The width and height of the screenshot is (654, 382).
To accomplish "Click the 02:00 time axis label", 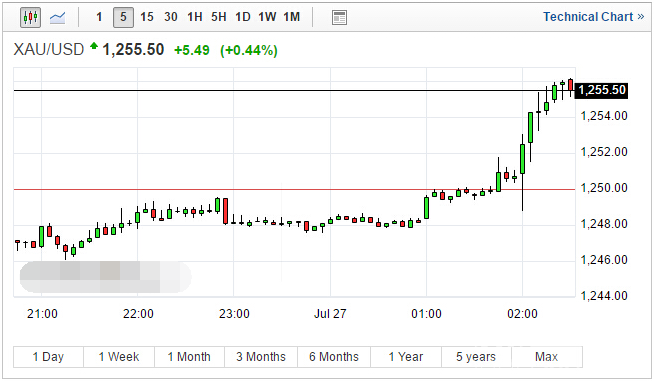I will (522, 314).
